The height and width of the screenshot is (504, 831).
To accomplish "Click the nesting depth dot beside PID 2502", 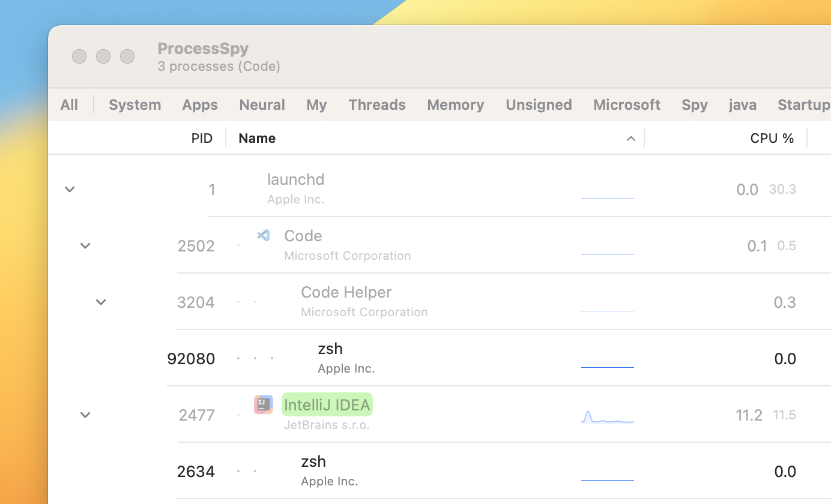I will [238, 246].
